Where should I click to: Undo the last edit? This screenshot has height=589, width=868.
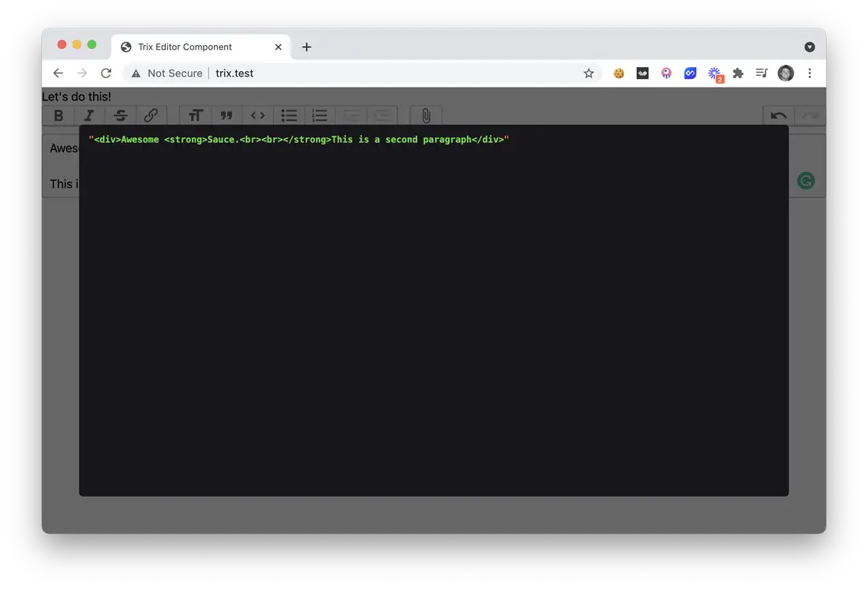pyautogui.click(x=778, y=115)
